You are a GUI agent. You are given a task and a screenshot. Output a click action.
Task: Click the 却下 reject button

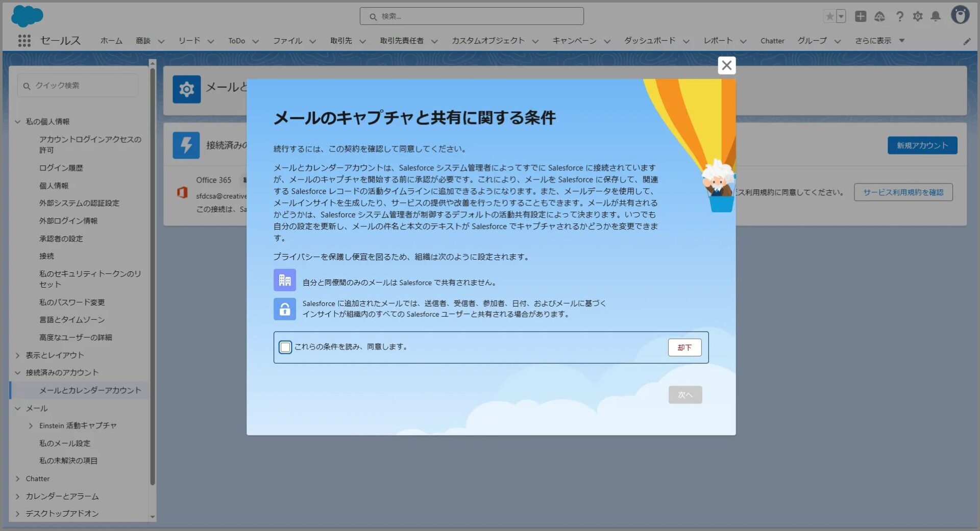(684, 347)
